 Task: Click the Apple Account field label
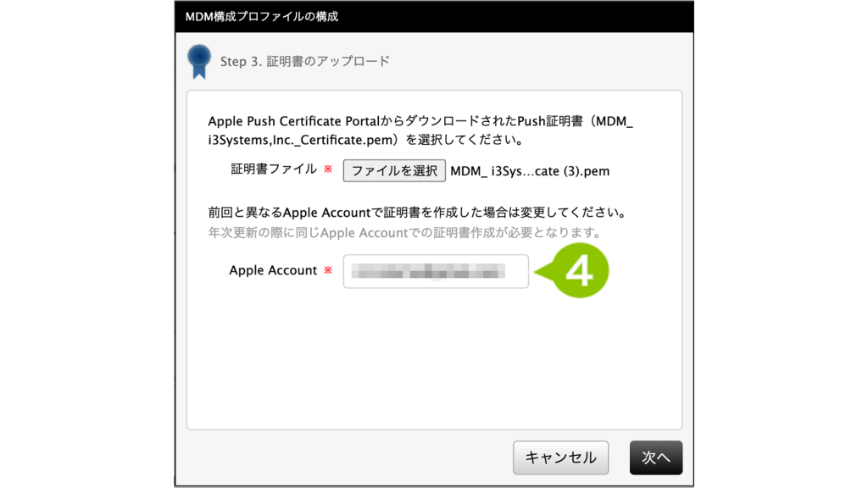click(x=273, y=270)
